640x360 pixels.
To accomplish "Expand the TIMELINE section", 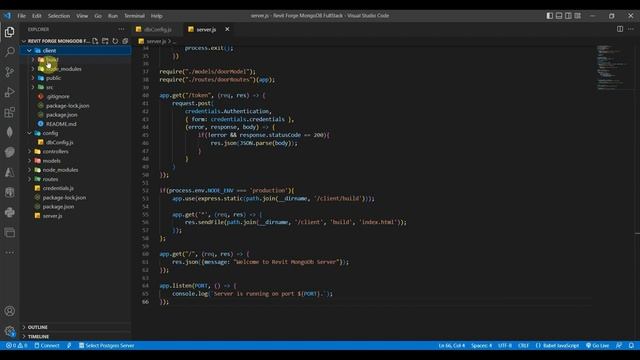I will pyautogui.click(x=76, y=336).
